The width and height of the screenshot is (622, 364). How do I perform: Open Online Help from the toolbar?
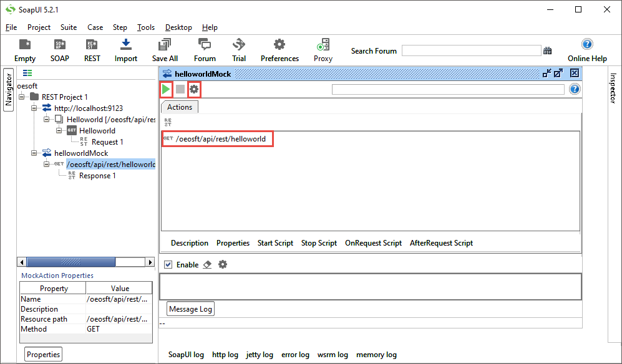tap(587, 50)
